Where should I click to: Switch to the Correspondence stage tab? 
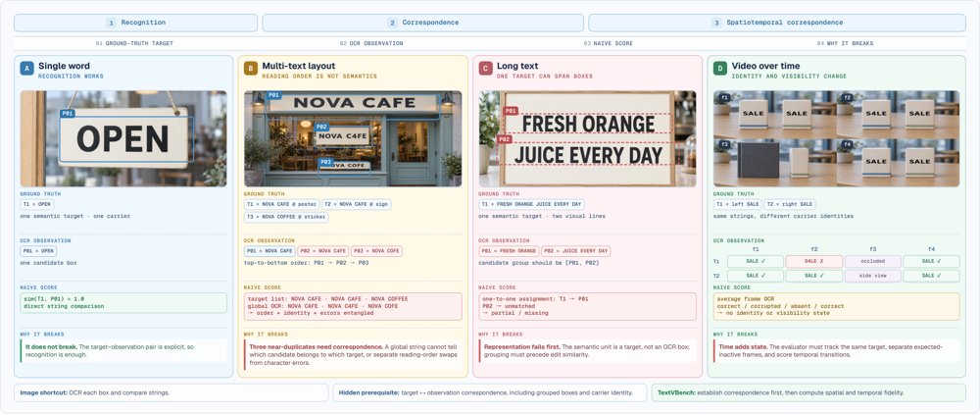click(x=422, y=23)
